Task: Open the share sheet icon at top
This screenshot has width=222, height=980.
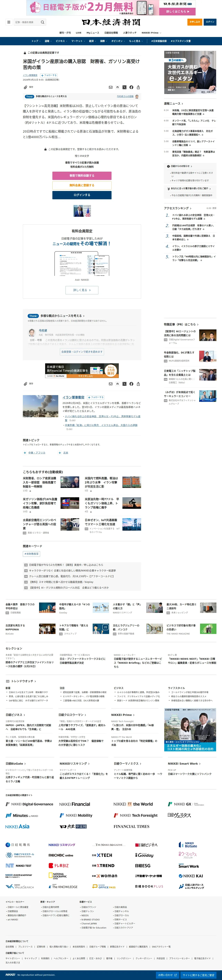Action: pos(138,87)
